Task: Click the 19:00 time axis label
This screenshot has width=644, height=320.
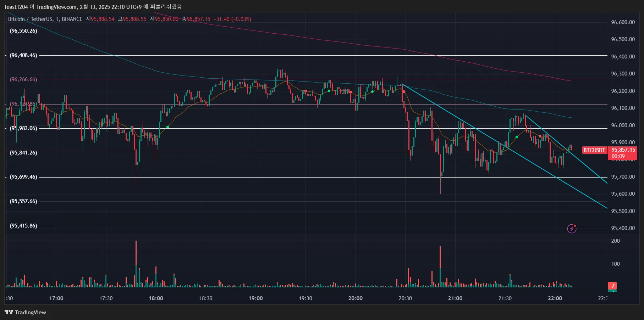Action: point(255,298)
